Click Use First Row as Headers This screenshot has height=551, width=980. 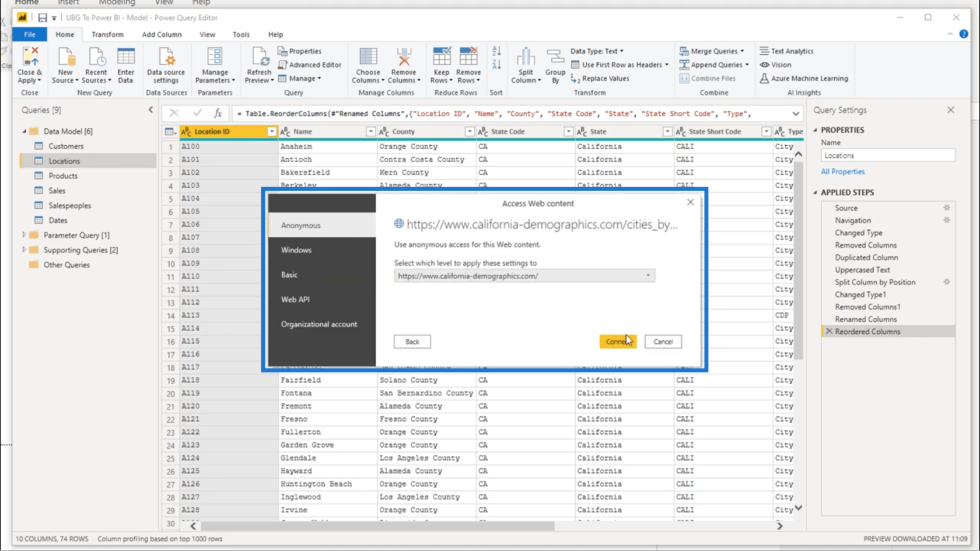pyautogui.click(x=620, y=65)
